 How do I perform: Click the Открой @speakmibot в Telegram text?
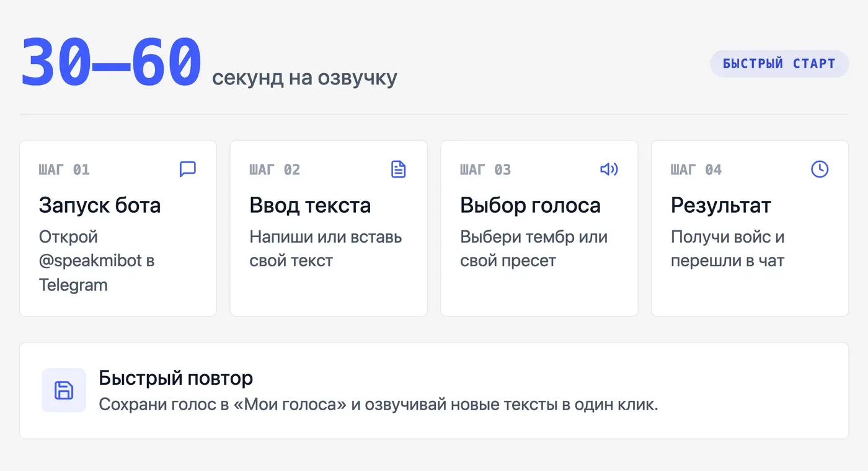point(97,261)
